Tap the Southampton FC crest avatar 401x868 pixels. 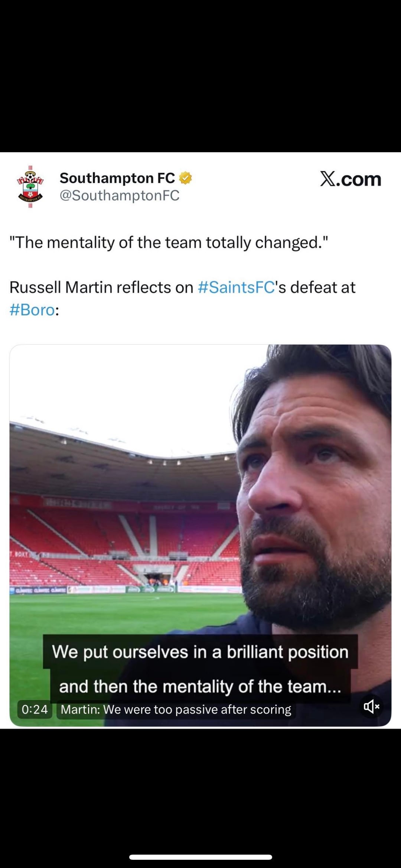tap(30, 187)
